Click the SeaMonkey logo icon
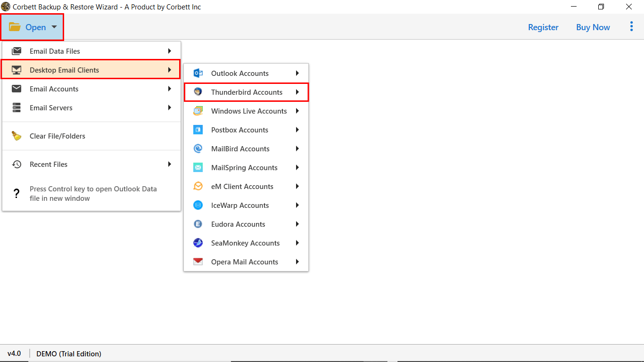The width and height of the screenshot is (644, 362). (198, 243)
